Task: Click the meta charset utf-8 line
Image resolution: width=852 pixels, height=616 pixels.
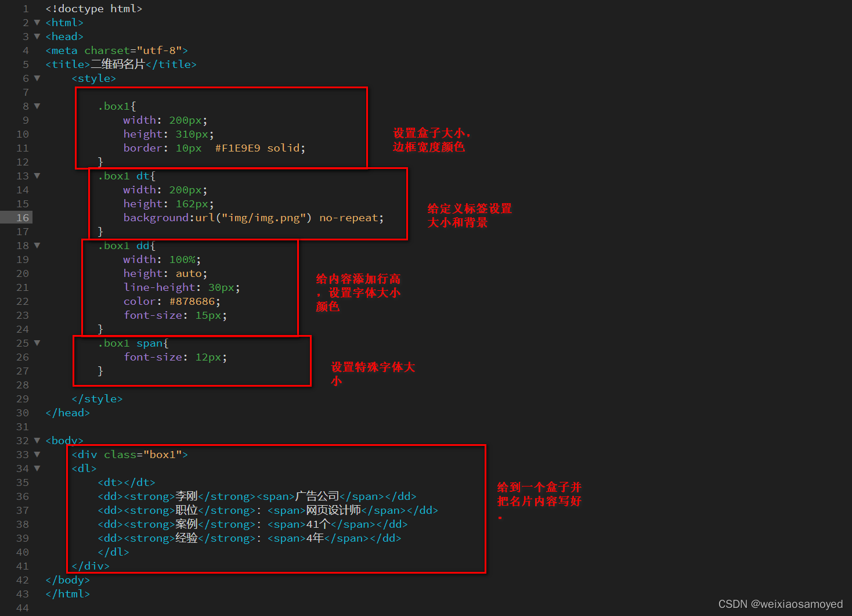Action: 117,51
